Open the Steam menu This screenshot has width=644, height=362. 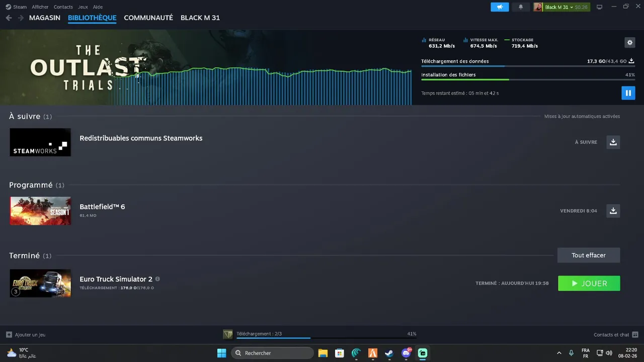pos(17,7)
